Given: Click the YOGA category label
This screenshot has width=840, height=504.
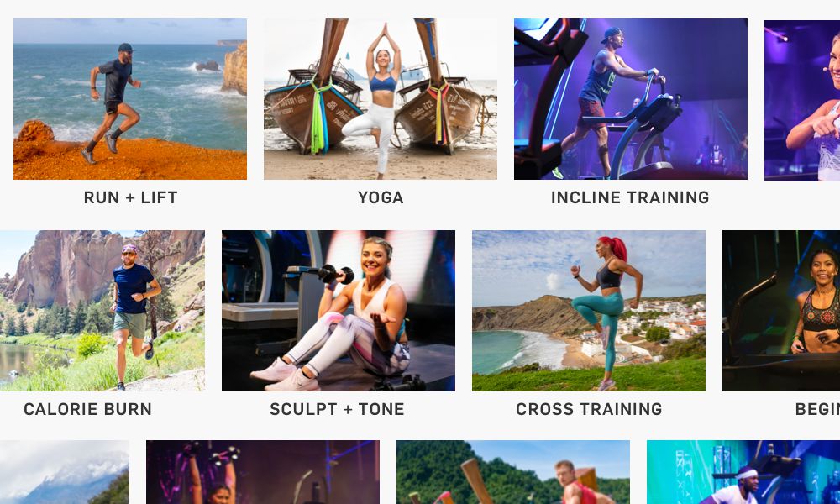Looking at the screenshot, I should [381, 197].
